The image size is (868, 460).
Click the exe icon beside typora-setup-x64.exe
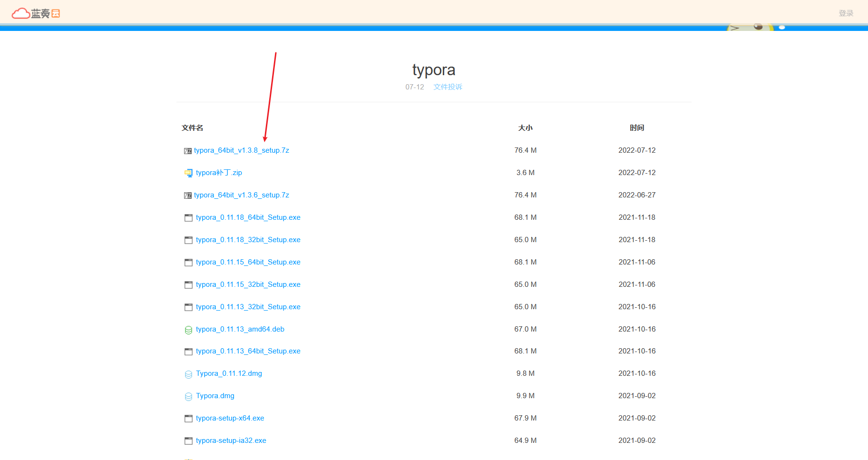click(189, 419)
